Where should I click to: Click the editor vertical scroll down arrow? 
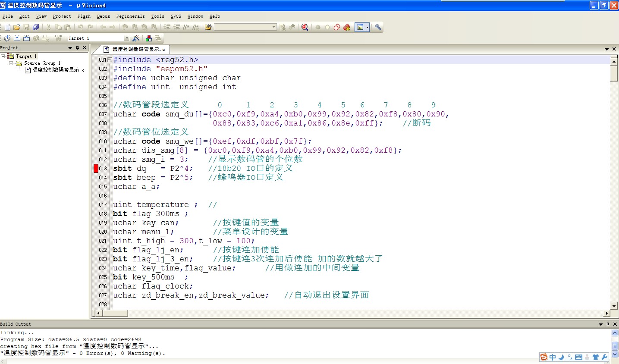(x=614, y=306)
